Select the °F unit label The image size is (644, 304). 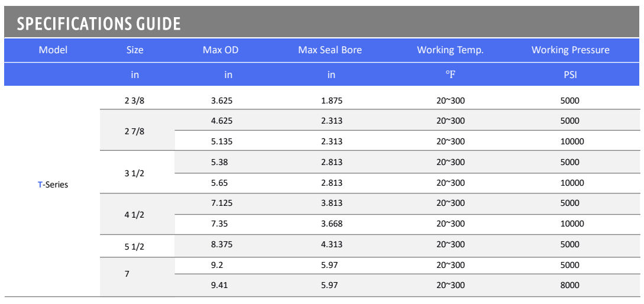tap(450, 75)
